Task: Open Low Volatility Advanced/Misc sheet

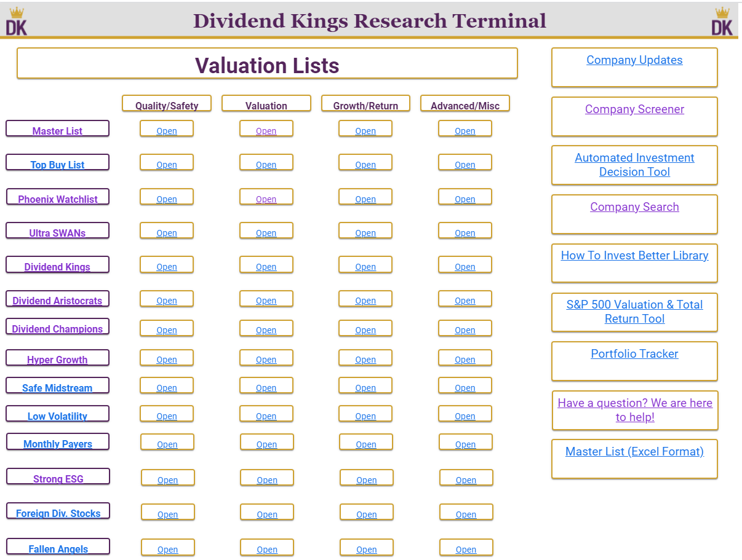Action: [465, 416]
